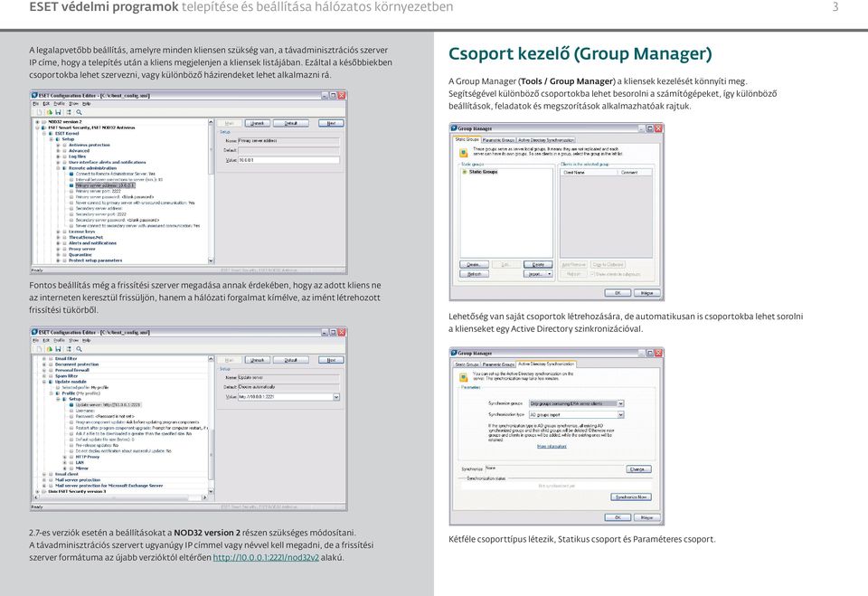Select Username row in lower editor tree
This screenshot has width=868, height=596.
pos(85,411)
